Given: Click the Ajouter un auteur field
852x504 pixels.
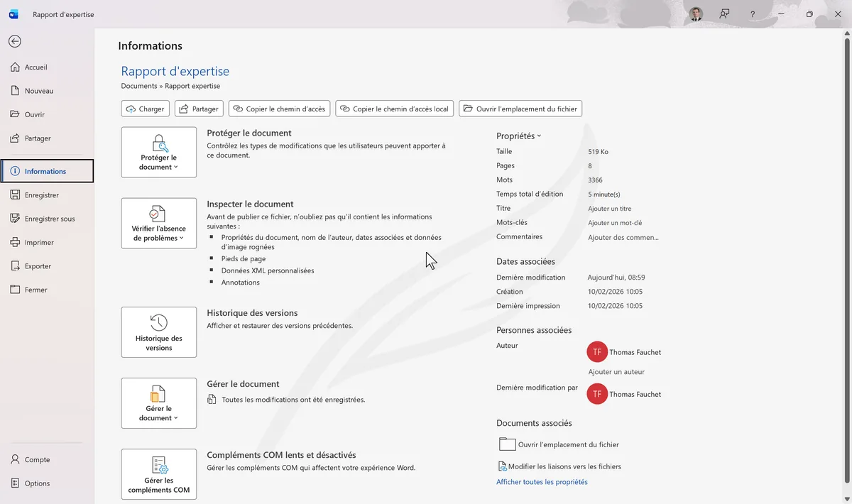Looking at the screenshot, I should tap(616, 372).
